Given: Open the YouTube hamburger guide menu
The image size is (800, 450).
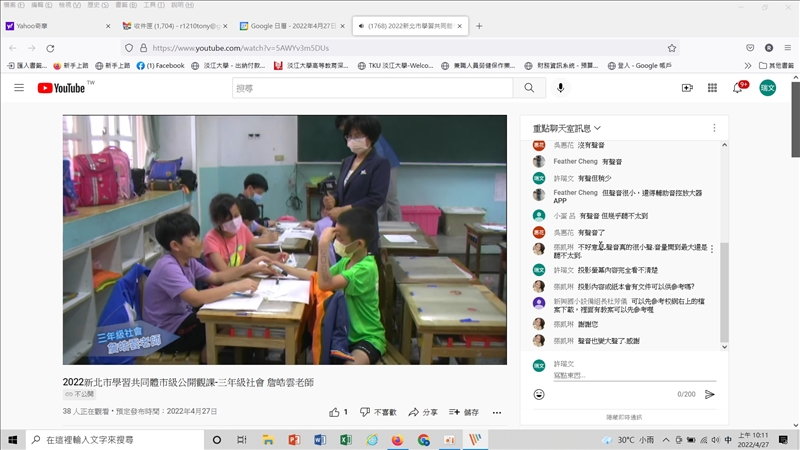Looking at the screenshot, I should tap(18, 88).
